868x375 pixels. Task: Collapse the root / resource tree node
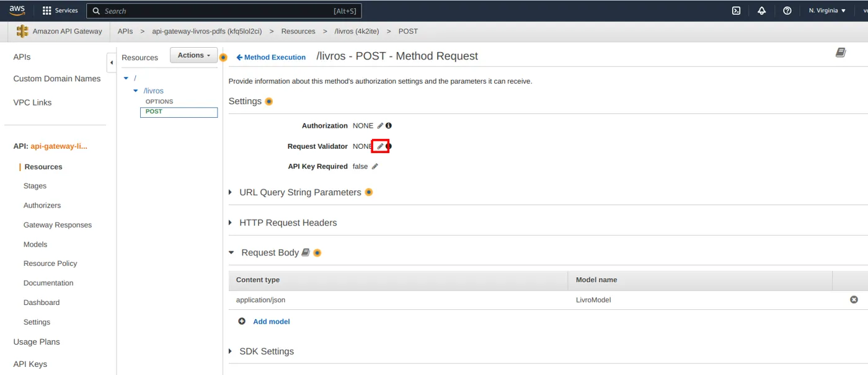(x=126, y=78)
